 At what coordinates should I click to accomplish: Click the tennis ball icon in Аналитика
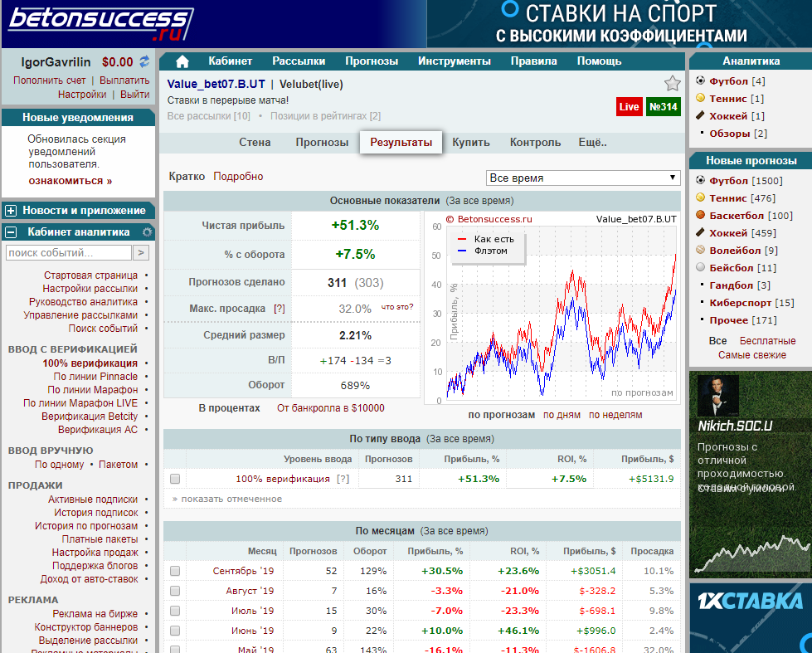(x=700, y=98)
